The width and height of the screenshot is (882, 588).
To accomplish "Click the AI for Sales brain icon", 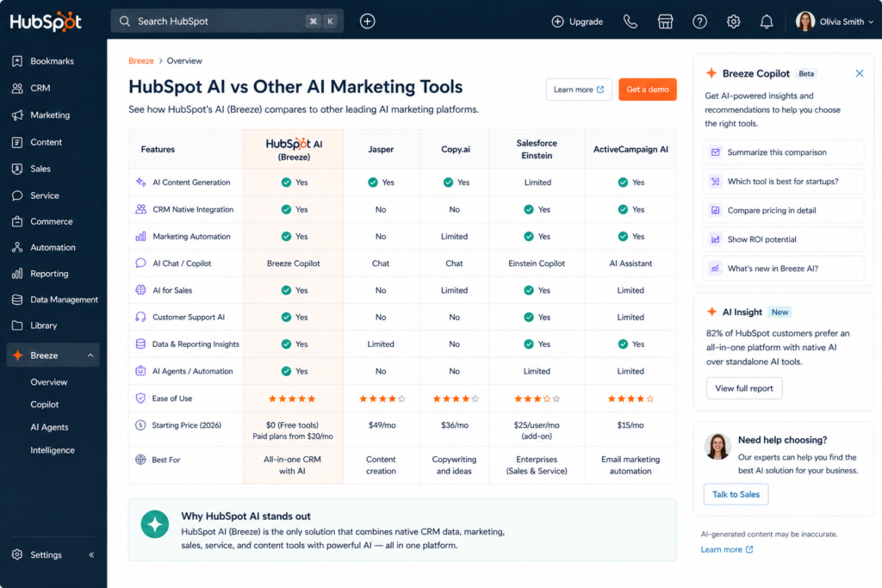I will coord(140,290).
